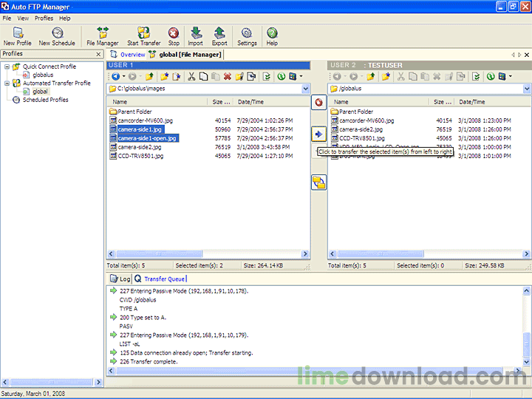Copy selected files in USER 1 pane

[204, 77]
